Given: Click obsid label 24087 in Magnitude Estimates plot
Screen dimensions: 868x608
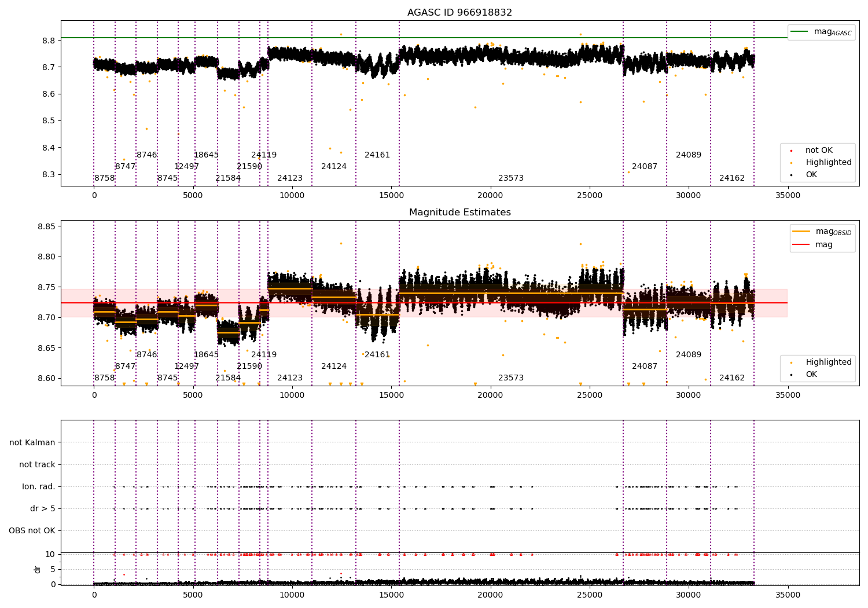Looking at the screenshot, I should (x=645, y=366).
